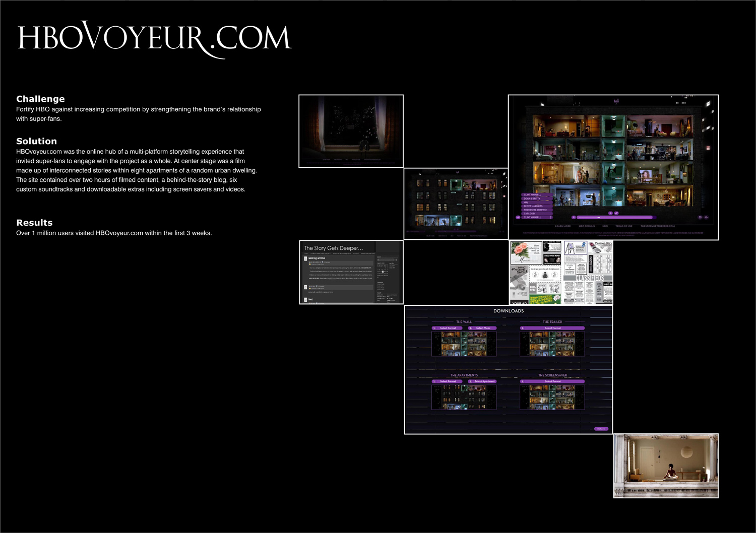The height and width of the screenshot is (533, 756).
Task: Open The Trailer's Select Format dropdown
Action: [552, 328]
